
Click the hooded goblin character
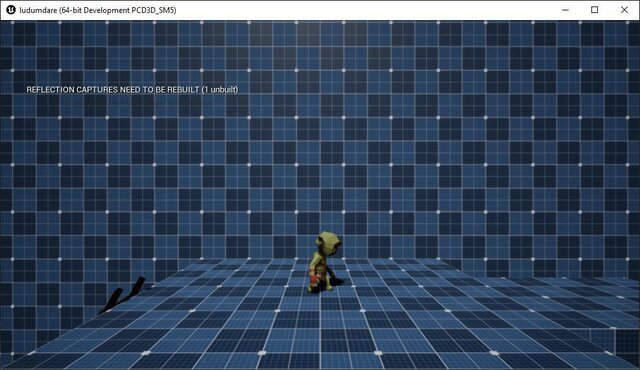[x=325, y=262]
